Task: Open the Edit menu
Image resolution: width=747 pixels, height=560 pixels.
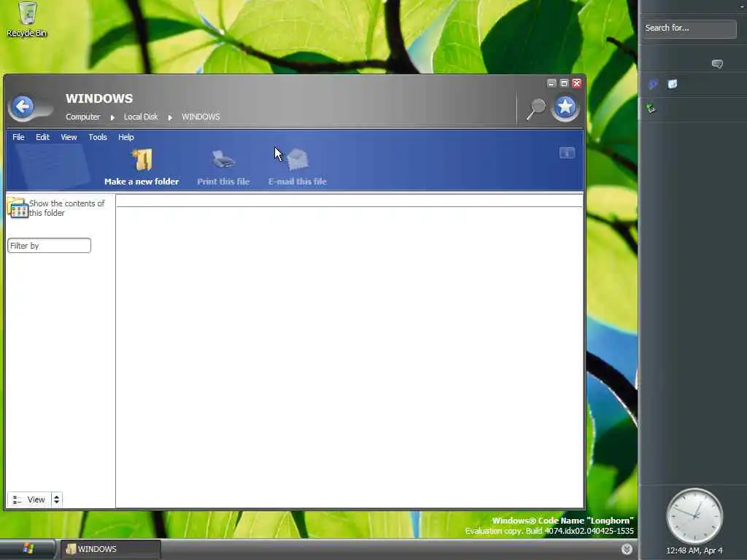Action: pos(42,137)
